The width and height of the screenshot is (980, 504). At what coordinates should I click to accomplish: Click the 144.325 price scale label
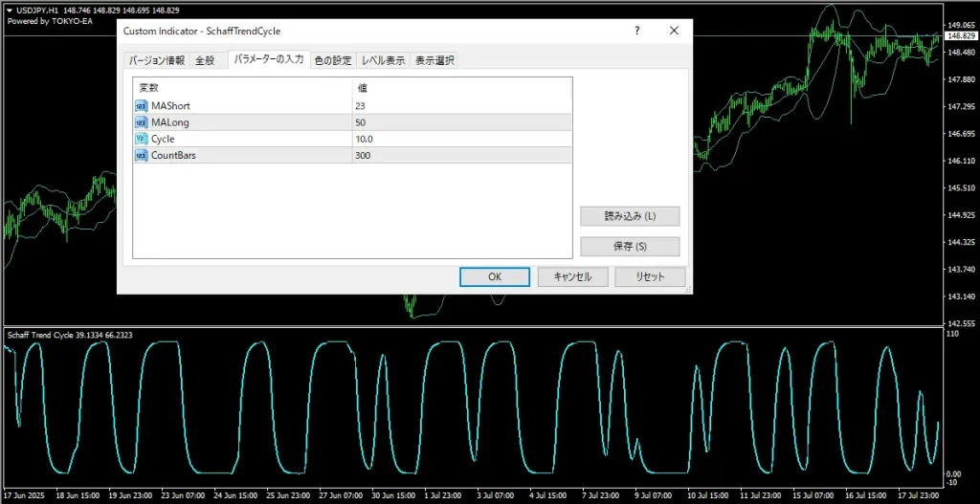[x=962, y=242]
